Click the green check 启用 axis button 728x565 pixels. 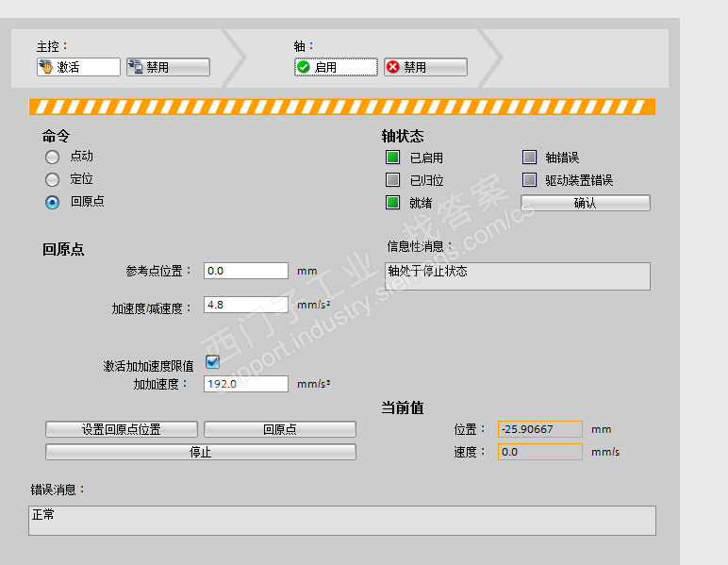[336, 67]
